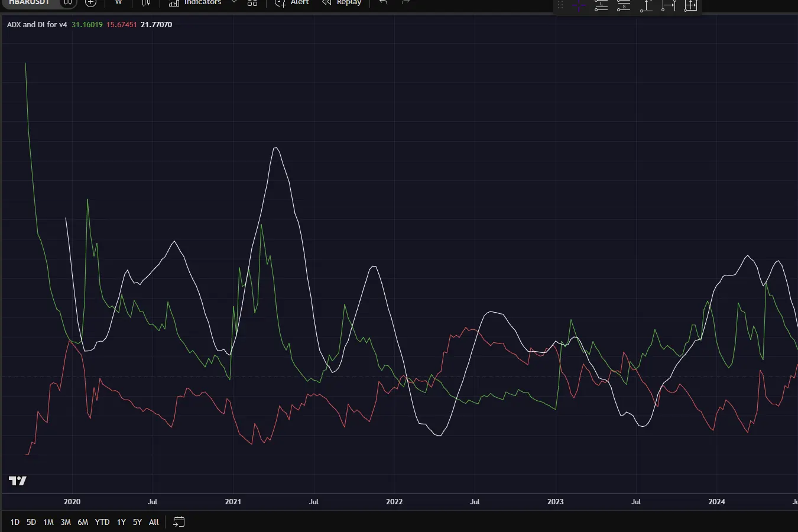Click the ADX and DI for v4 legend title

coord(37,25)
